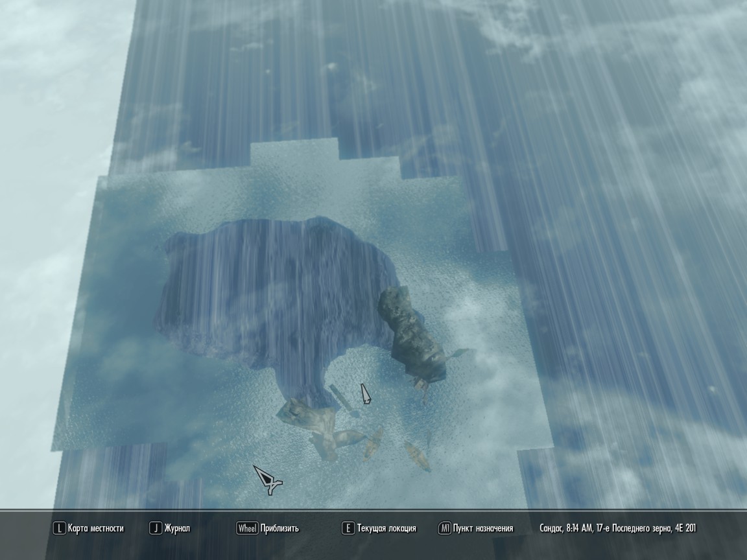
Task: Click the date text 'Сандас, 8:14 AM'
Action: (x=566, y=528)
